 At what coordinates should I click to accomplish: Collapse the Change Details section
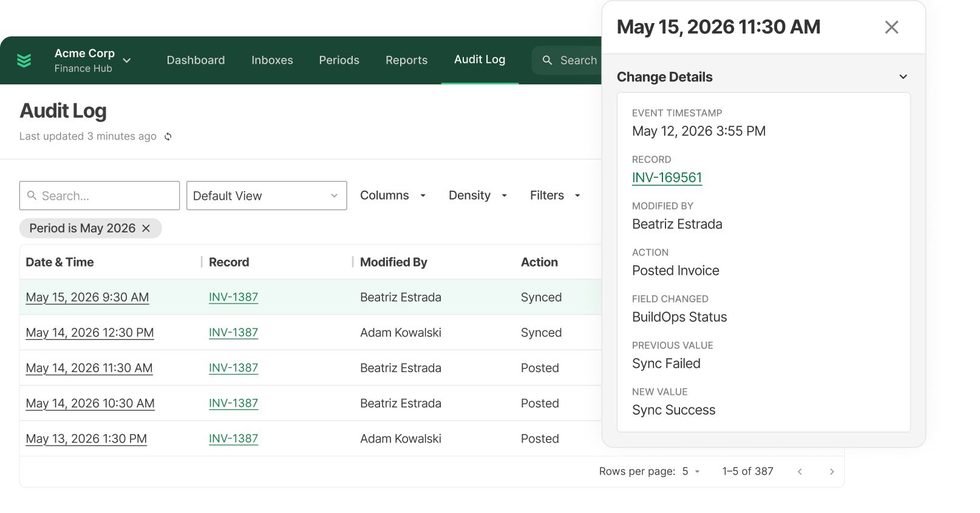903,77
